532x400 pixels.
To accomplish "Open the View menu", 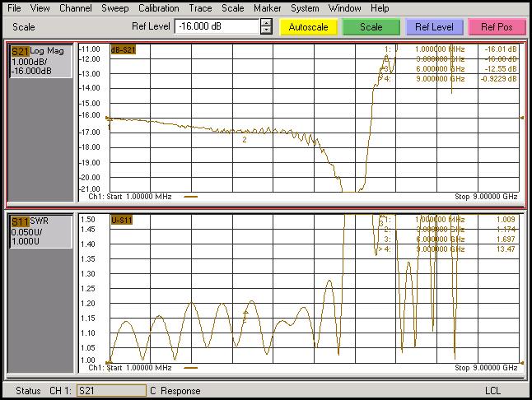I will pos(40,8).
